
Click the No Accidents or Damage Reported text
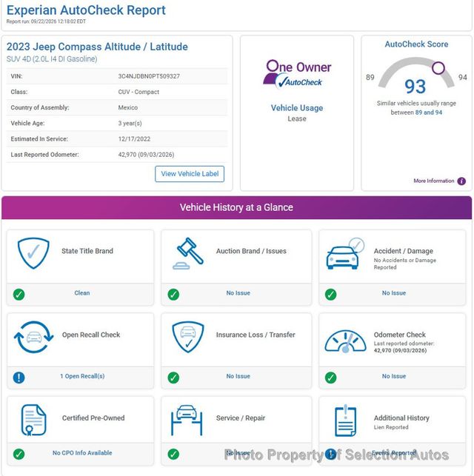[405, 264]
